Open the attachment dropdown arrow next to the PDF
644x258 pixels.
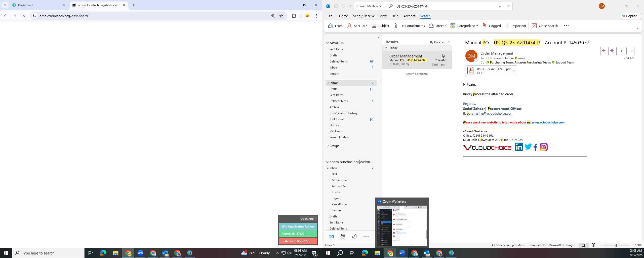[x=514, y=71]
